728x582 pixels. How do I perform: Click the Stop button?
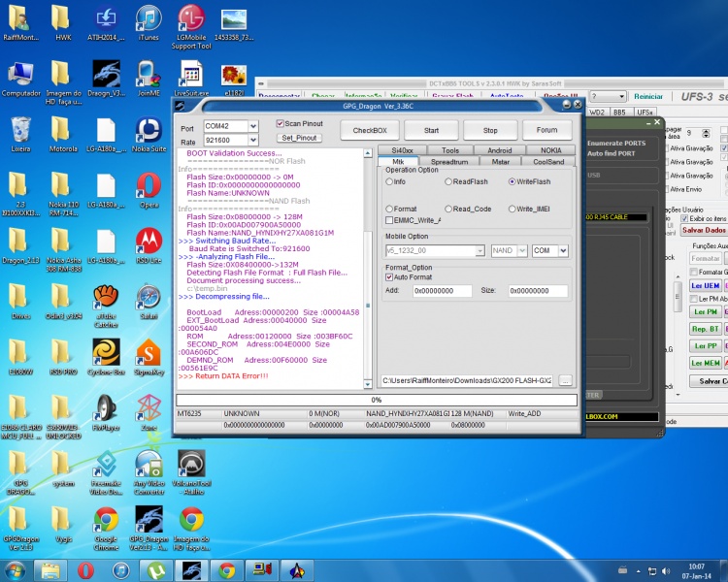(490, 130)
